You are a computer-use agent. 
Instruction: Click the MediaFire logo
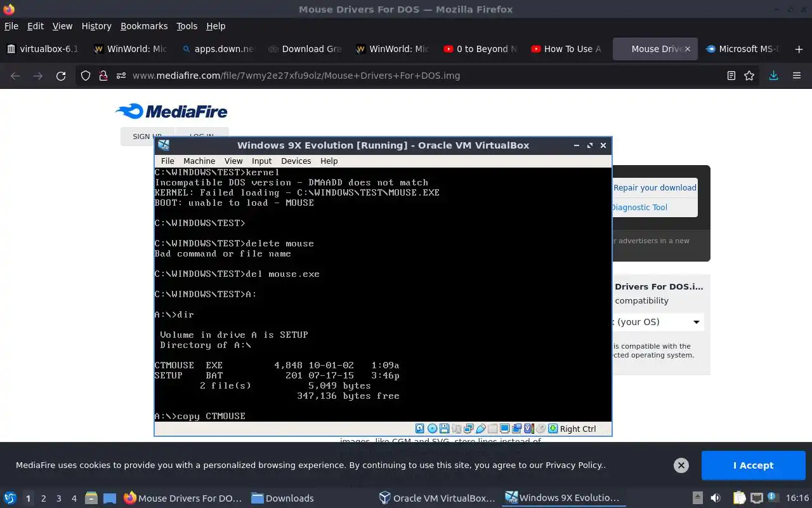coord(171,112)
